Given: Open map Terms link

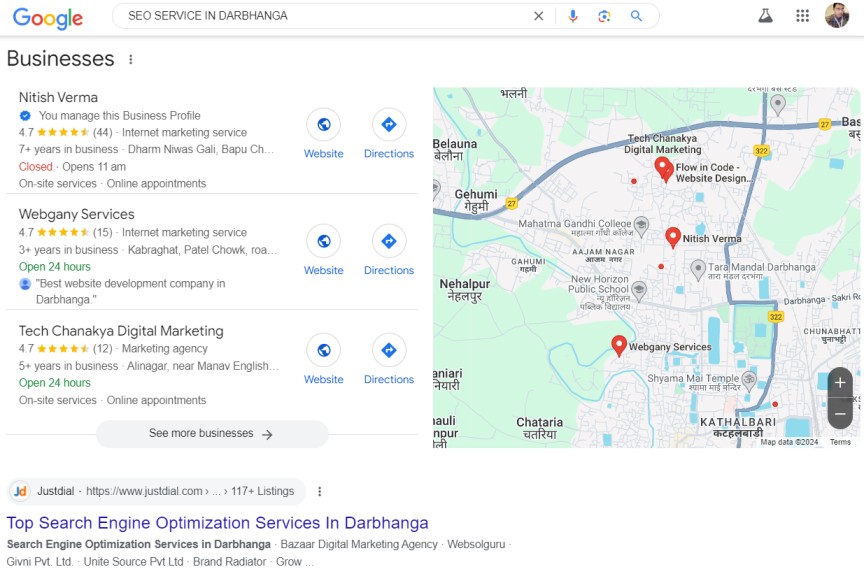Looking at the screenshot, I should point(840,442).
